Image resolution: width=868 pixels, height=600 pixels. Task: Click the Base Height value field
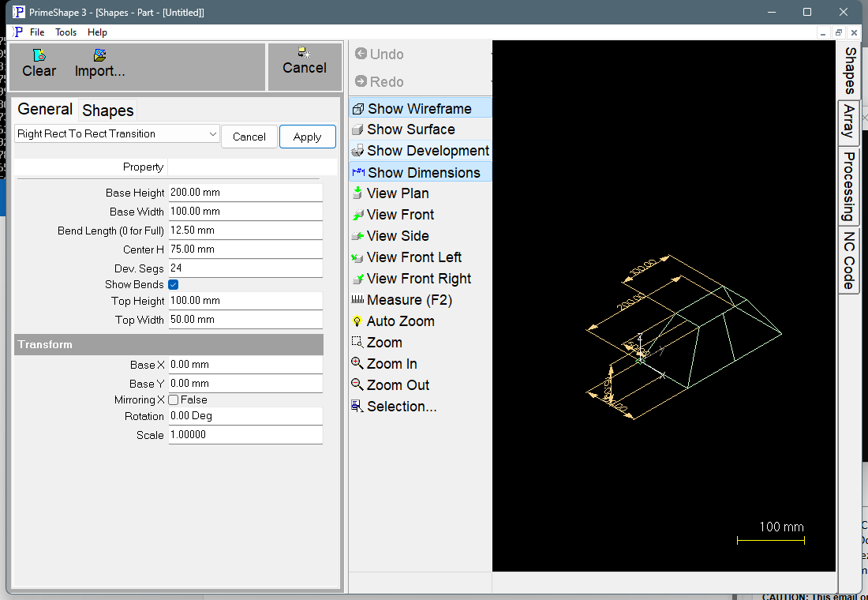245,193
